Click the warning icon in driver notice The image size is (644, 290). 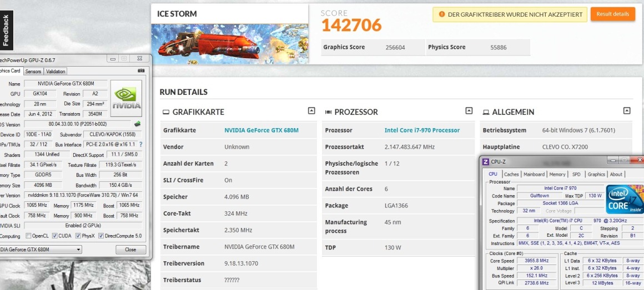(x=441, y=14)
